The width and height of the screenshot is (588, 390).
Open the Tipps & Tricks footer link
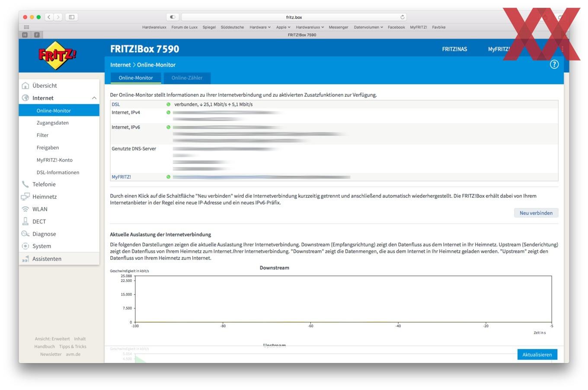click(x=73, y=347)
